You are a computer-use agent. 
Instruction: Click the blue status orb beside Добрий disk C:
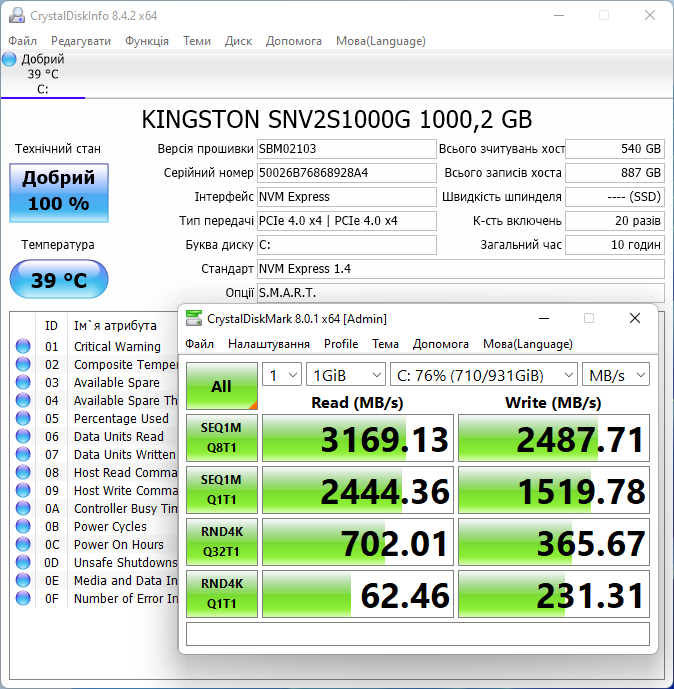9,59
